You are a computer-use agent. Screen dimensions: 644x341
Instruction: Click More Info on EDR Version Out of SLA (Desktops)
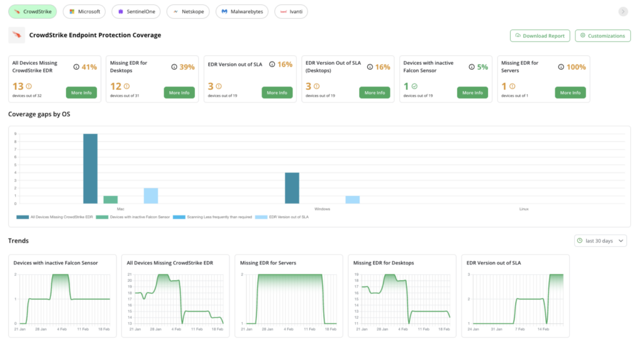coord(375,93)
